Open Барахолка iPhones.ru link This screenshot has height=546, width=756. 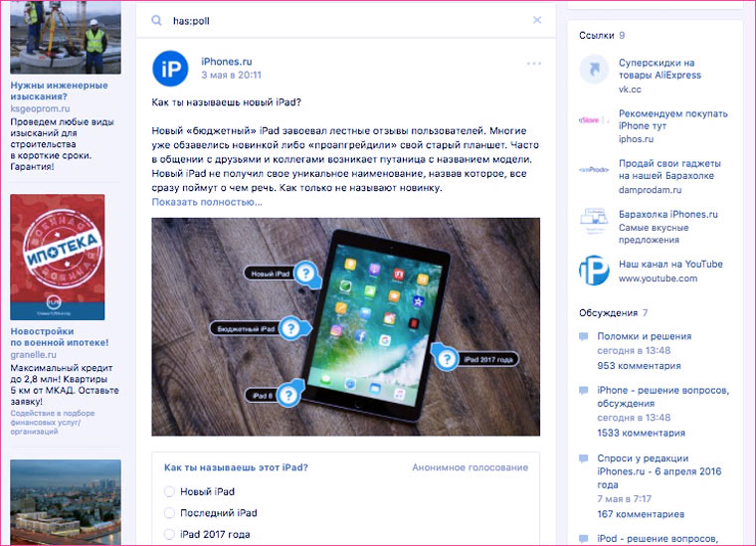pos(668,214)
